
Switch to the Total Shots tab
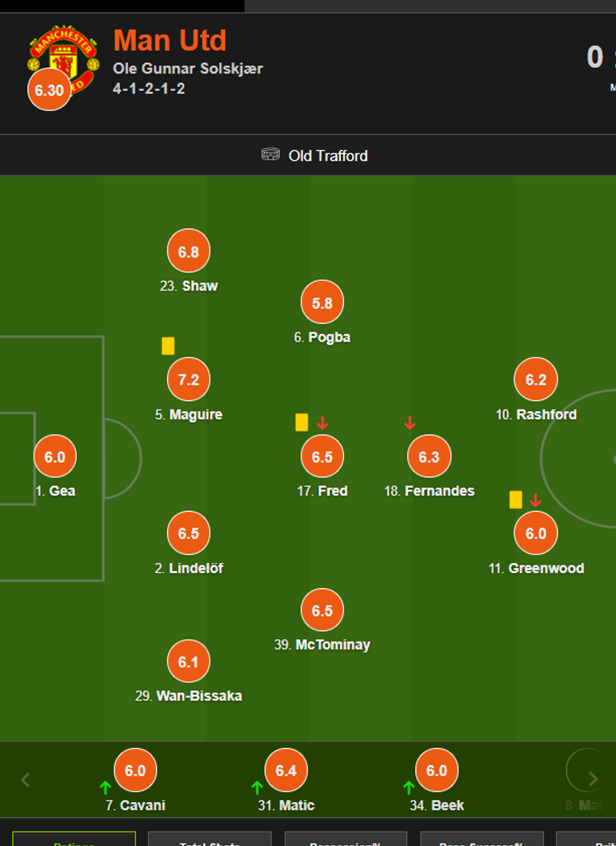[x=209, y=840]
